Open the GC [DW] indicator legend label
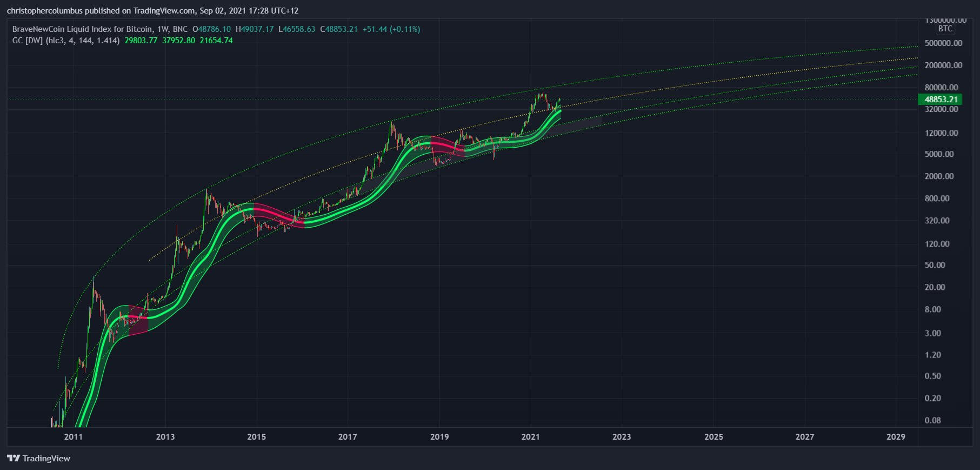 tap(66, 41)
